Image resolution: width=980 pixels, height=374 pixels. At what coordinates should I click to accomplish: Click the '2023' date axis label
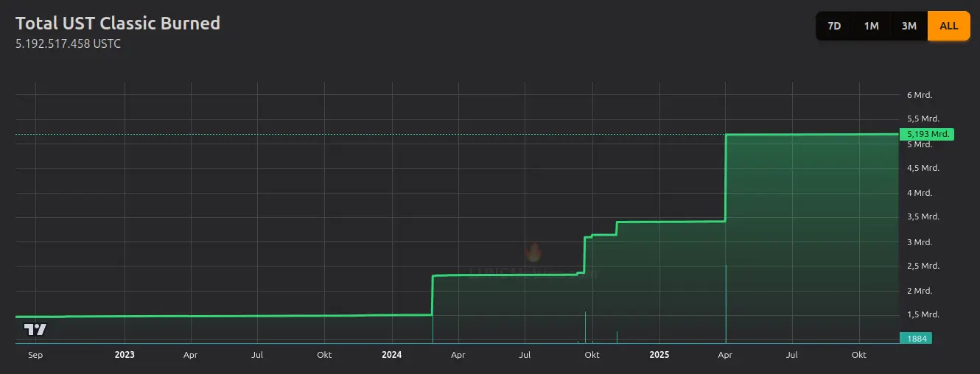tap(125, 355)
